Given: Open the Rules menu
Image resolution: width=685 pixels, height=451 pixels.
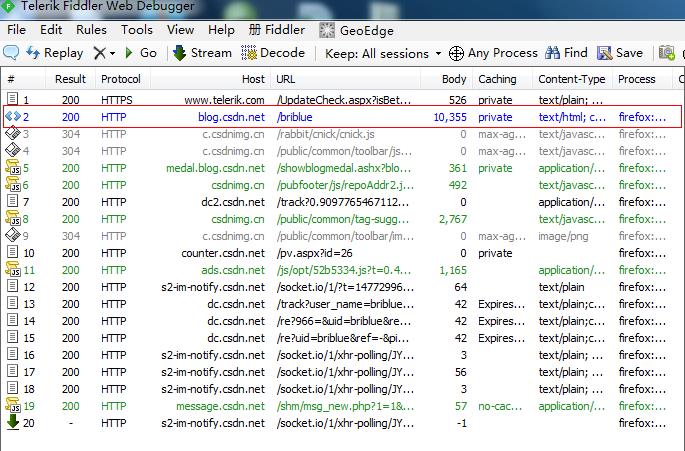Looking at the screenshot, I should pos(91,30).
